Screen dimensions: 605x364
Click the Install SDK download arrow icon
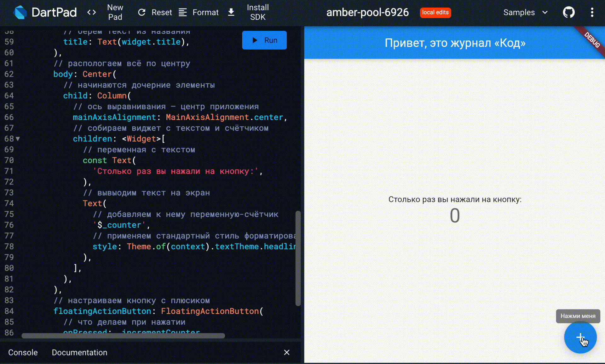coord(231,12)
